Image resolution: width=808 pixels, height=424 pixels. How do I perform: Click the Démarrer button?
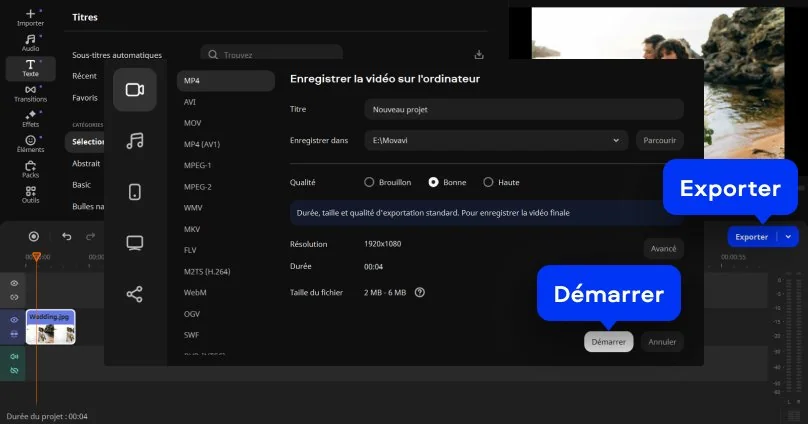click(x=608, y=342)
